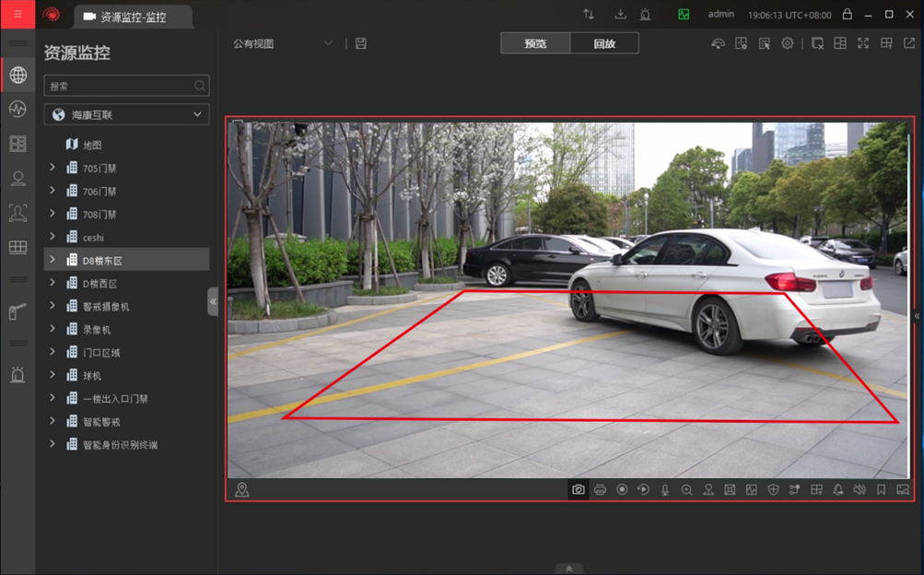Open the download center icon in title bar
924x575 pixels.
coord(620,15)
